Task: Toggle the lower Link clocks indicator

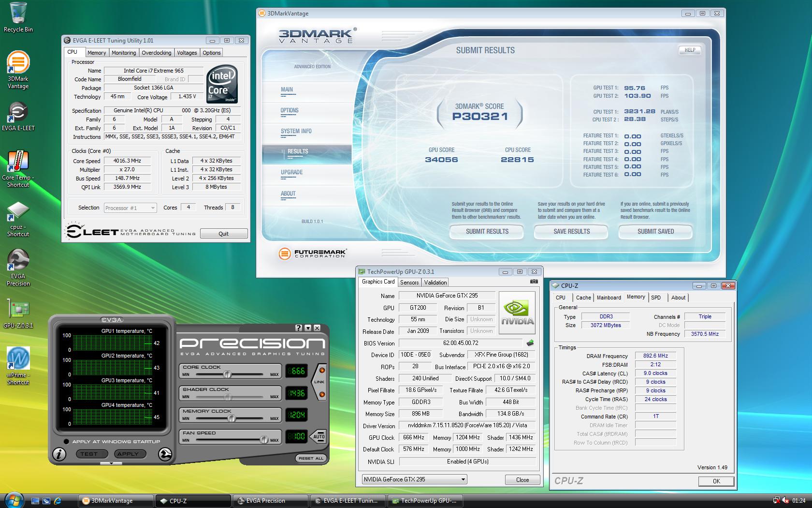Action: (x=322, y=395)
